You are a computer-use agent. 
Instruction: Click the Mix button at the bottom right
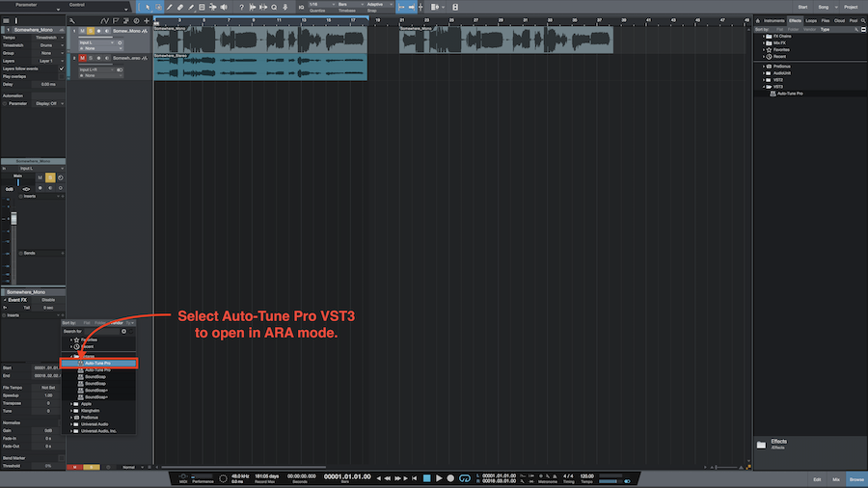836,478
